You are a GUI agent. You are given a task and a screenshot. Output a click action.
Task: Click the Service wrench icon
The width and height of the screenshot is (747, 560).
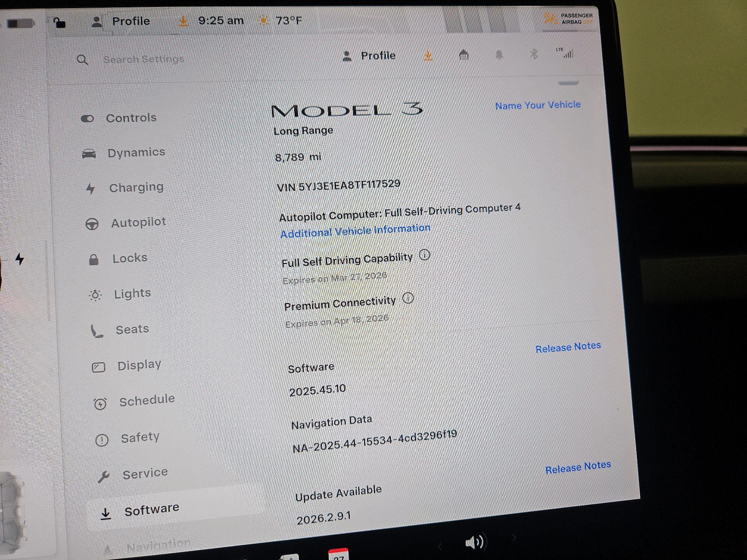click(x=103, y=476)
